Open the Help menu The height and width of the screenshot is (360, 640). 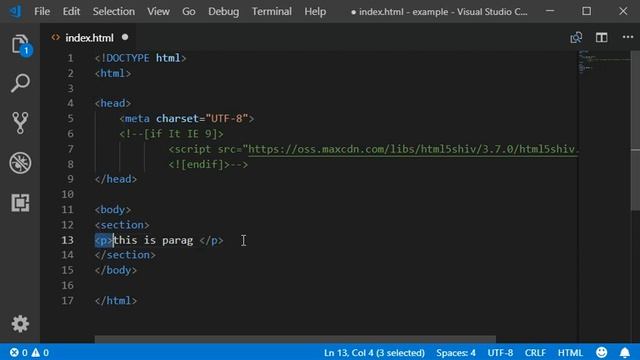pos(315,11)
